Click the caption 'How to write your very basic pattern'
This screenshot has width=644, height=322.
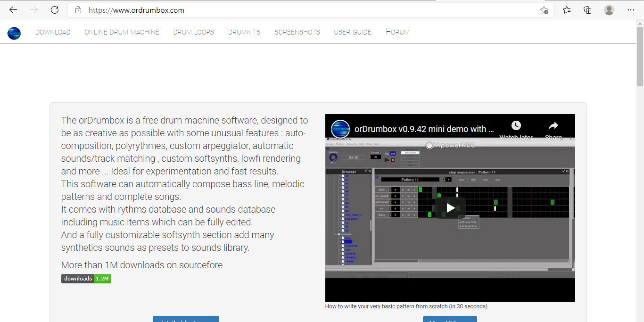[x=406, y=306]
